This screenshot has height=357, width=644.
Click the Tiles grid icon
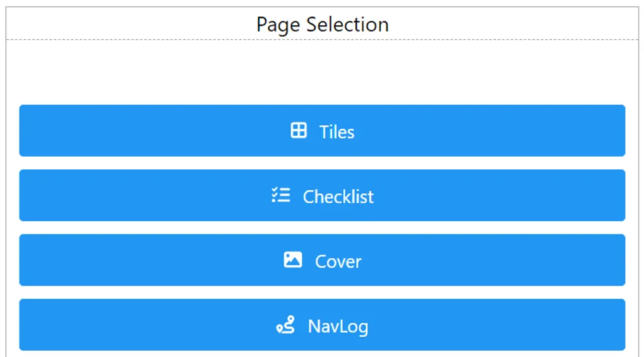pos(299,131)
